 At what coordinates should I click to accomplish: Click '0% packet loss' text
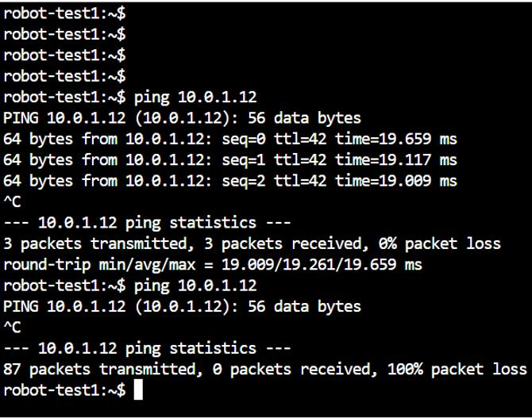coord(440,244)
